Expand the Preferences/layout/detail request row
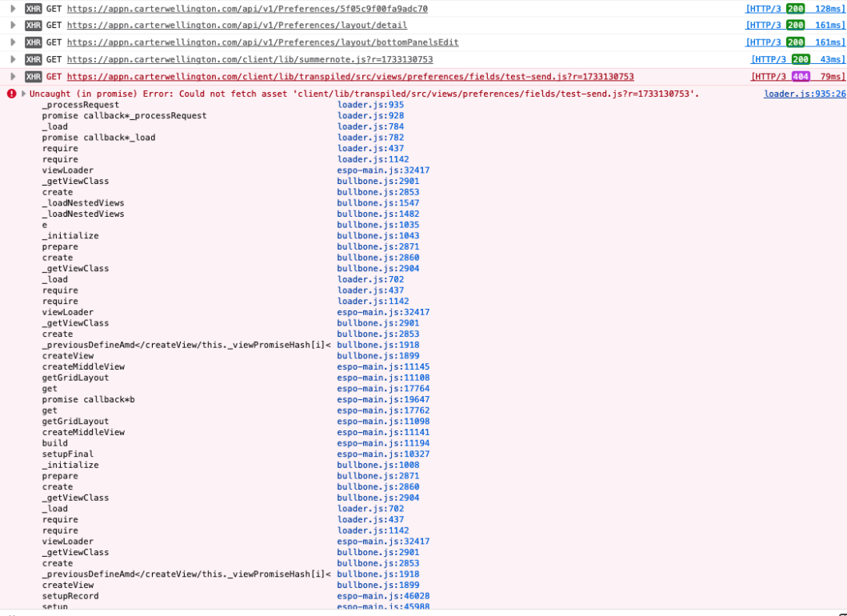Image resolution: width=847 pixels, height=616 pixels. click(x=13, y=25)
